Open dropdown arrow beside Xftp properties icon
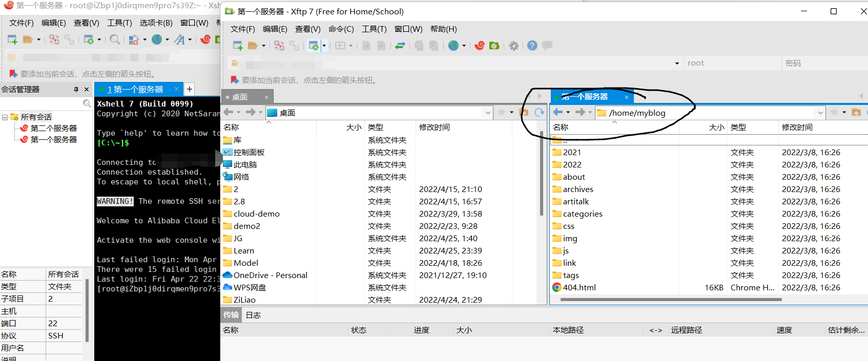The height and width of the screenshot is (361, 868). 324,46
